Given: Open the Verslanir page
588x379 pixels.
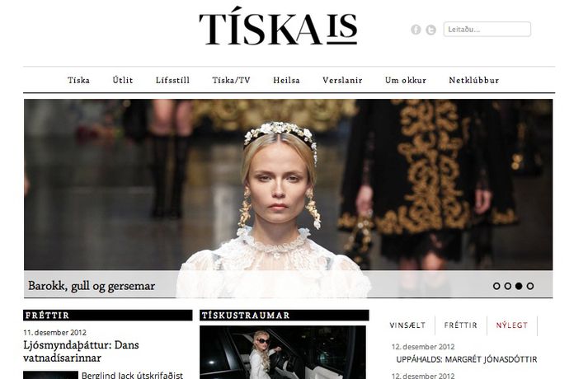Looking at the screenshot, I should click(x=342, y=80).
